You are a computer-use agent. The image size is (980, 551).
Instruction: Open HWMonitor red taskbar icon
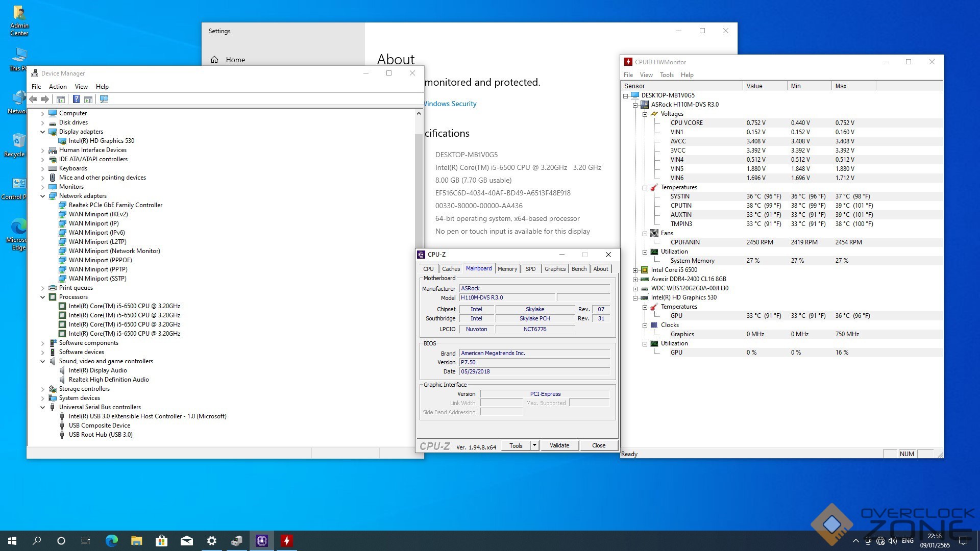coord(287,541)
